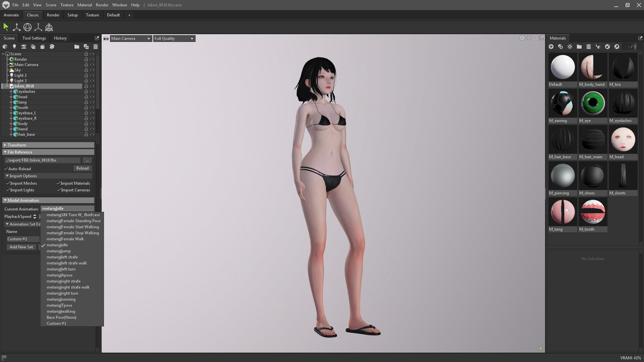Screen dimensions: 644x362
Task: Add a fog object cloud icon
Action: 33,47
